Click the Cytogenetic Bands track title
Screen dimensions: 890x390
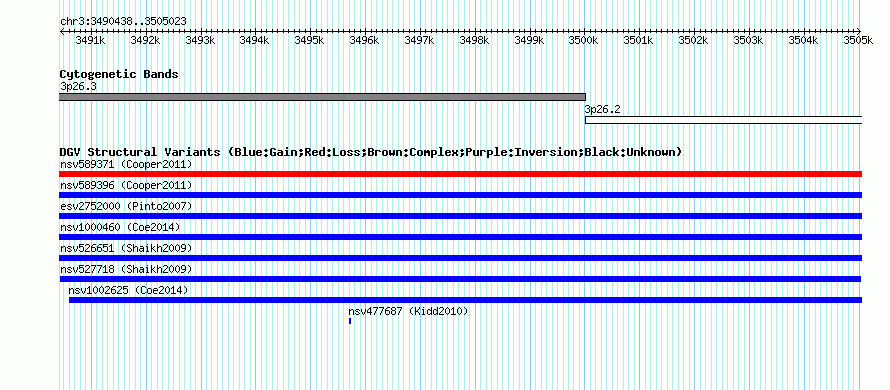119,74
